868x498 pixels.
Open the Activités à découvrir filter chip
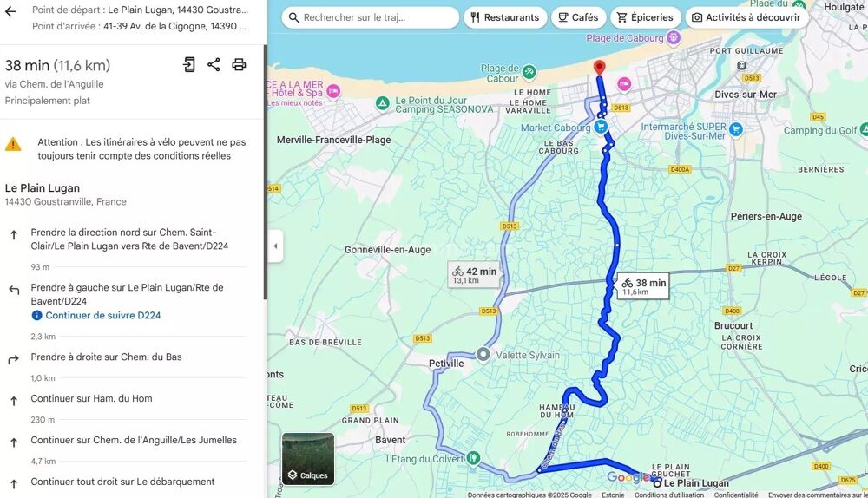point(746,17)
